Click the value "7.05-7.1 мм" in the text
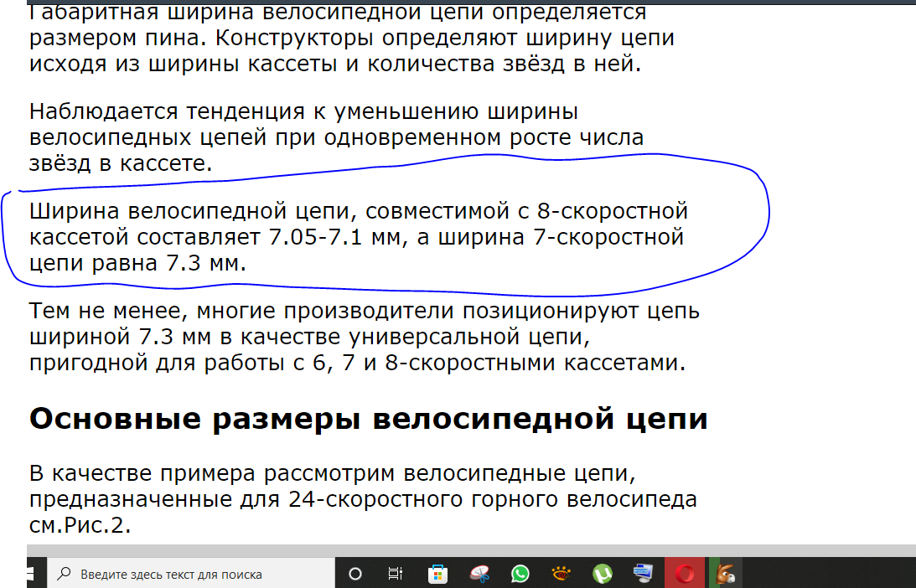This screenshot has height=588, width=916. click(338, 237)
